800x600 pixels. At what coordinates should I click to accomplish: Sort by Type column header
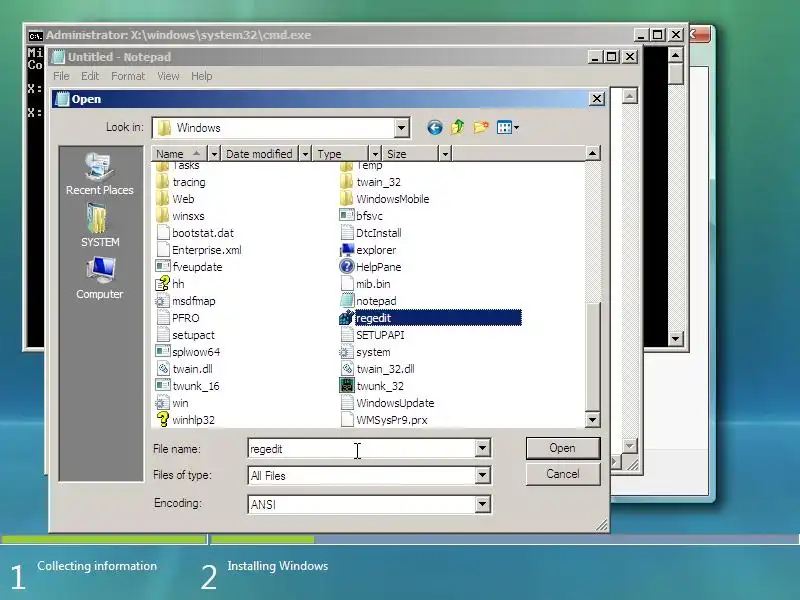(340, 154)
